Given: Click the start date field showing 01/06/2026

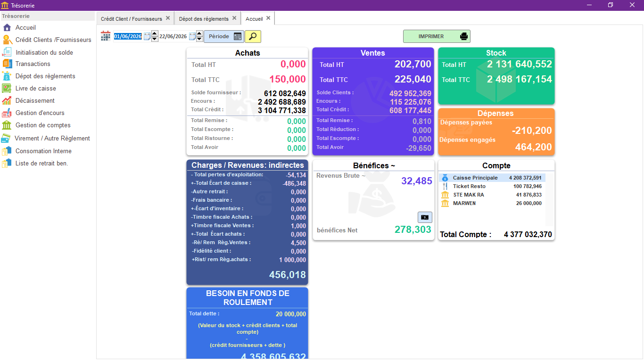Looking at the screenshot, I should point(128,36).
